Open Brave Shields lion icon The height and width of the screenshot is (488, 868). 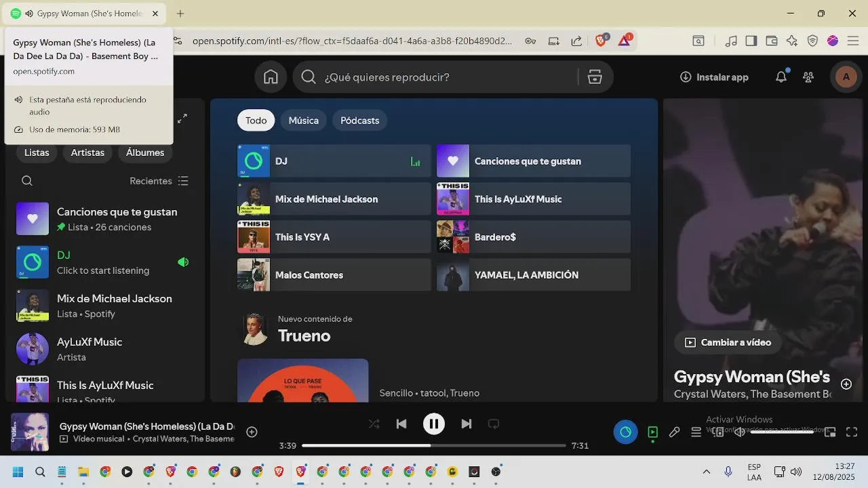[x=601, y=41]
